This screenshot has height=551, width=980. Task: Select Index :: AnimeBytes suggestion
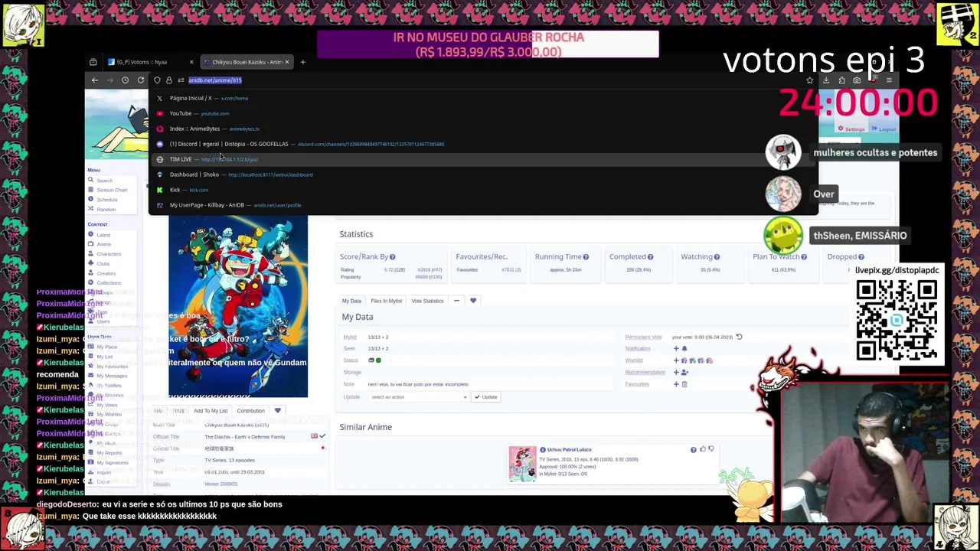point(482,129)
